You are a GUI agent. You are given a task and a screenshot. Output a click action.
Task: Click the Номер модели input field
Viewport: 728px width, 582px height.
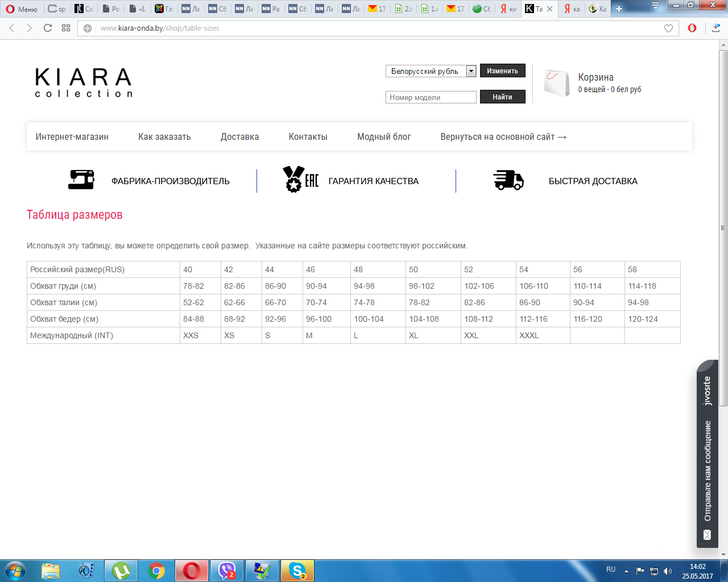[x=431, y=97]
